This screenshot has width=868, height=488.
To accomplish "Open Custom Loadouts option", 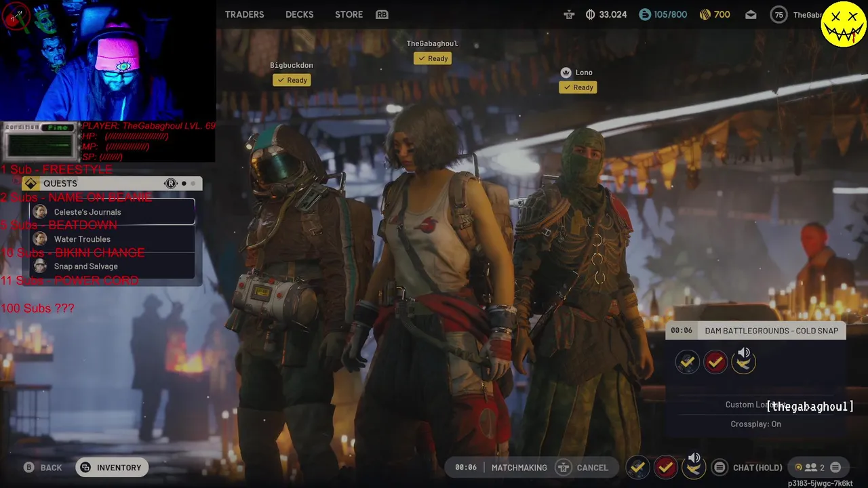I will tap(755, 405).
